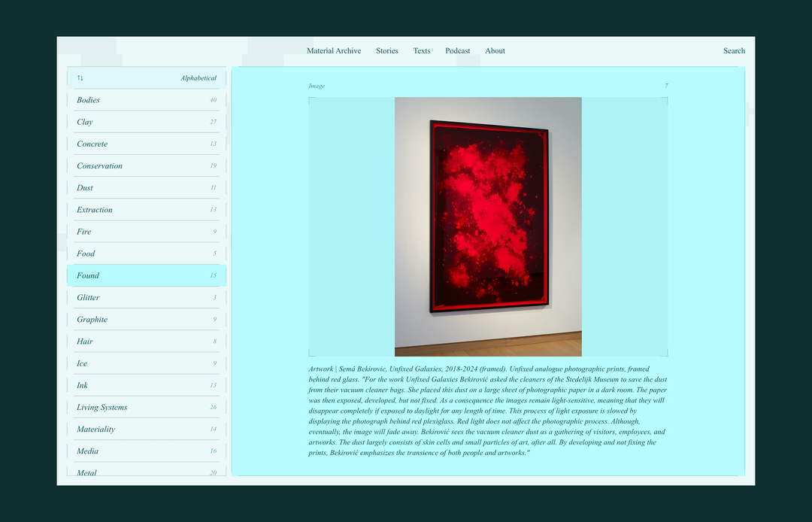Open the Podcast section
Screen dimensions: 812x522
pos(458,50)
